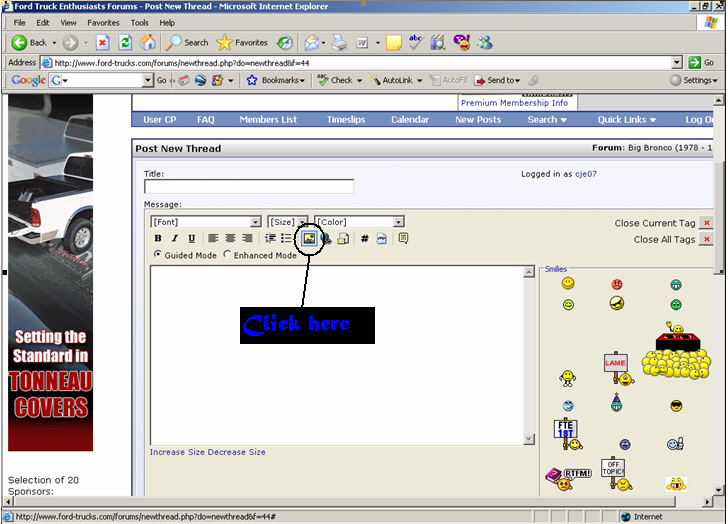The image size is (728, 524).
Task: Click username link cje07
Action: (x=586, y=174)
